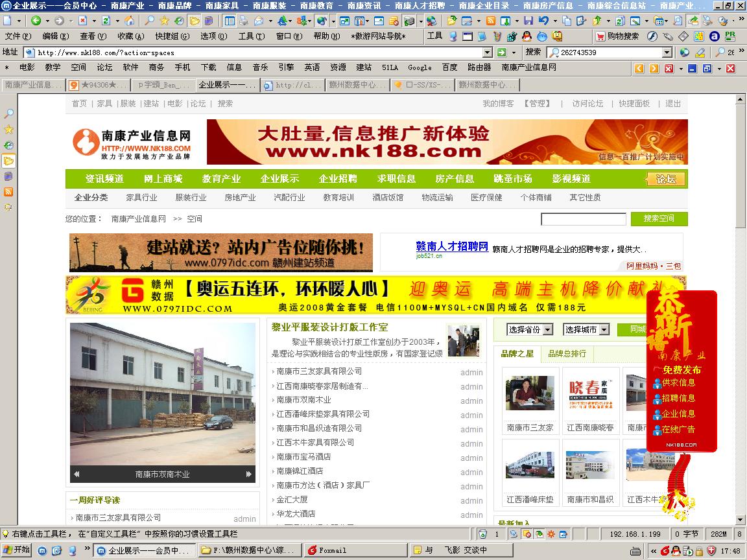This screenshot has height=560, width=747.
Task: Click the green 搜索空间 button
Action: click(659, 218)
